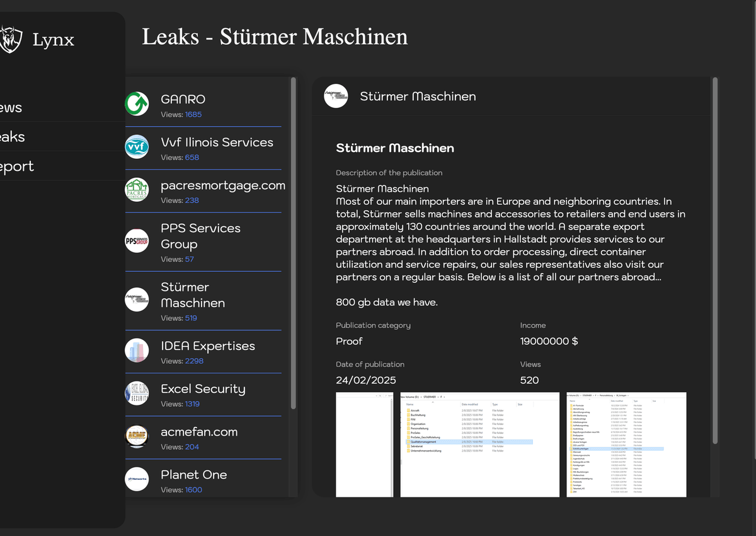Click Vvf Ilinois views count 658
Screen dimensions: 756x536
click(x=192, y=158)
